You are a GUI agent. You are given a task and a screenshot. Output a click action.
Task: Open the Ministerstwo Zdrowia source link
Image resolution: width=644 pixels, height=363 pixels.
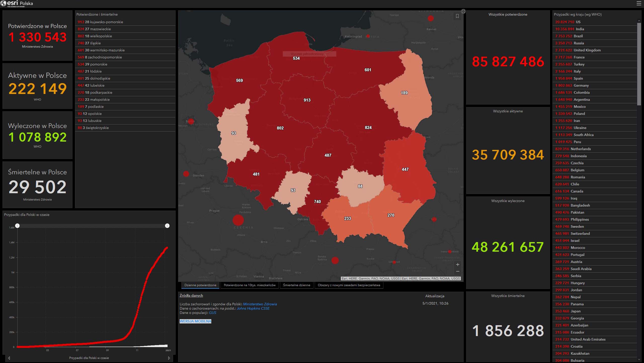pyautogui.click(x=260, y=304)
